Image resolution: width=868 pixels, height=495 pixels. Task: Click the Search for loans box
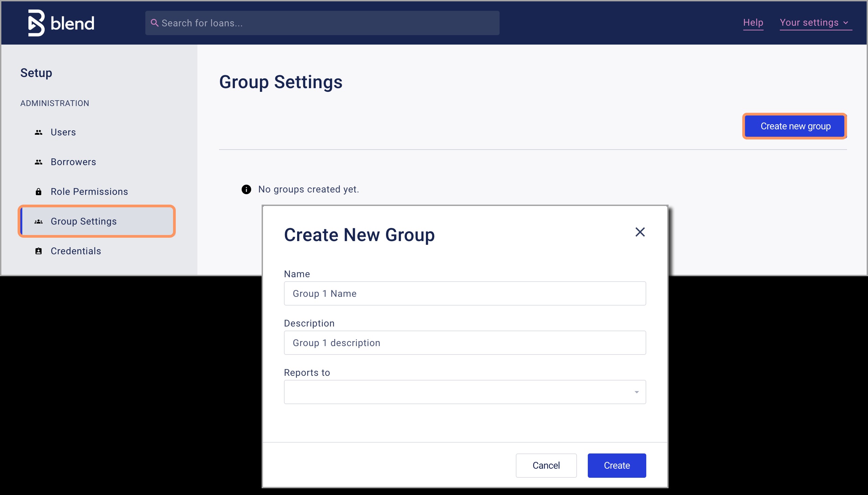pyautogui.click(x=327, y=23)
